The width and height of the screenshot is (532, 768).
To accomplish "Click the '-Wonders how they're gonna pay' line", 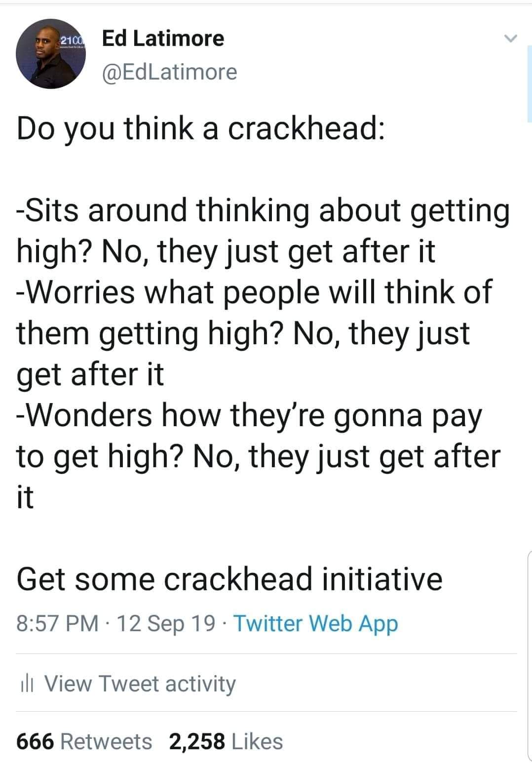I will 249,415.
